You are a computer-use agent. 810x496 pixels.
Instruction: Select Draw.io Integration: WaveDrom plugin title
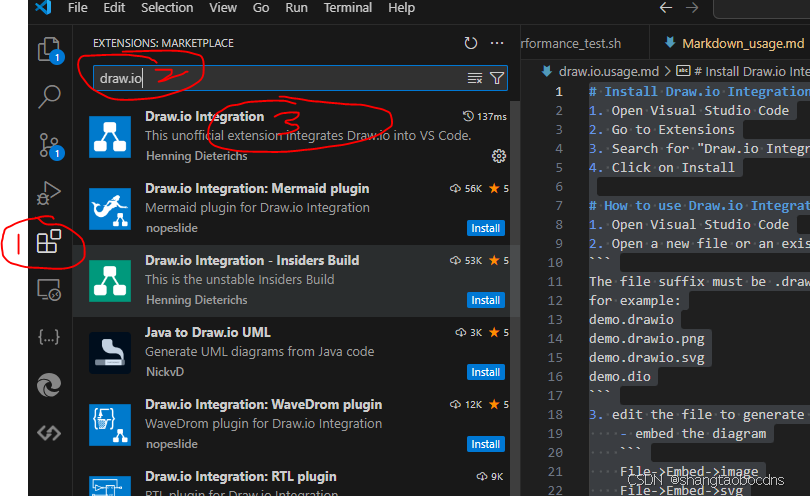pyautogui.click(x=263, y=404)
